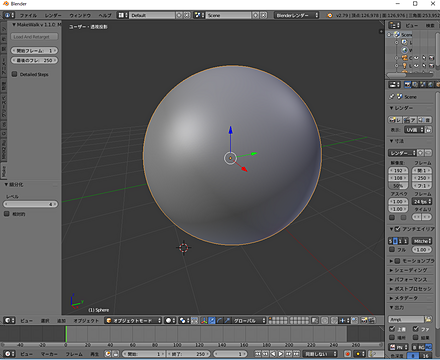Click the timeline start frame field
Image resolution: width=440 pixels, height=360 pixels.
(143, 354)
